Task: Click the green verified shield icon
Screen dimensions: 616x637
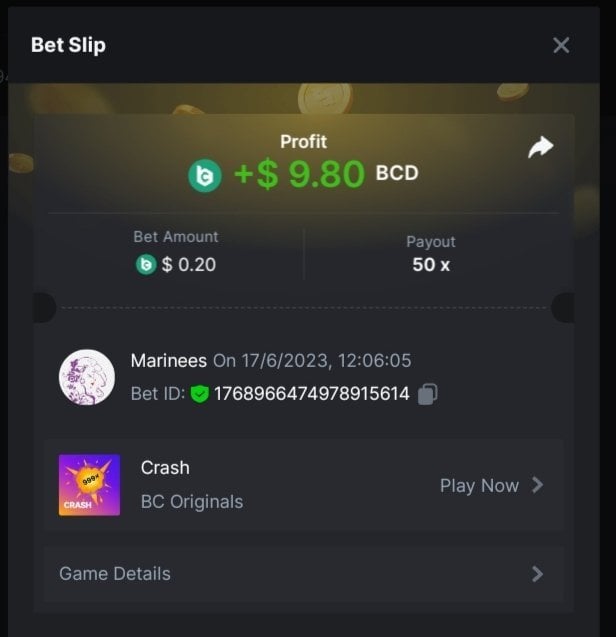Action: (x=200, y=394)
